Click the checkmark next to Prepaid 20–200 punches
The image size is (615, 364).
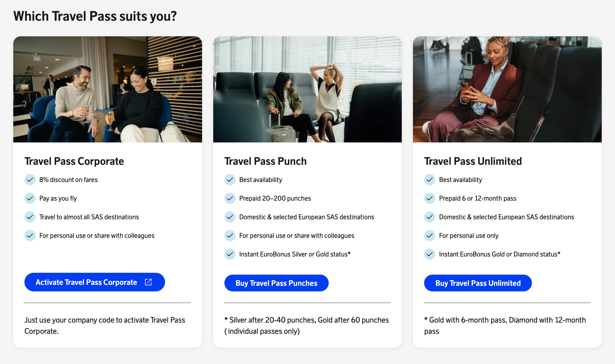[230, 199]
